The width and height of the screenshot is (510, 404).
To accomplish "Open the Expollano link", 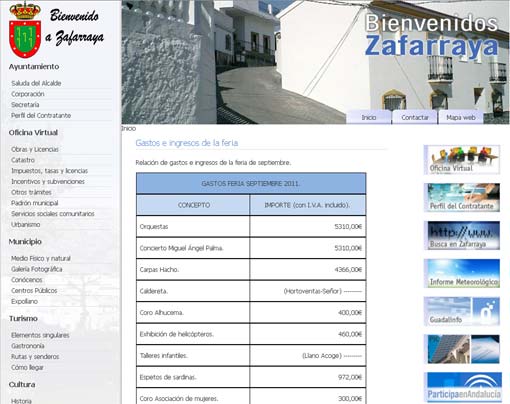I will (24, 301).
